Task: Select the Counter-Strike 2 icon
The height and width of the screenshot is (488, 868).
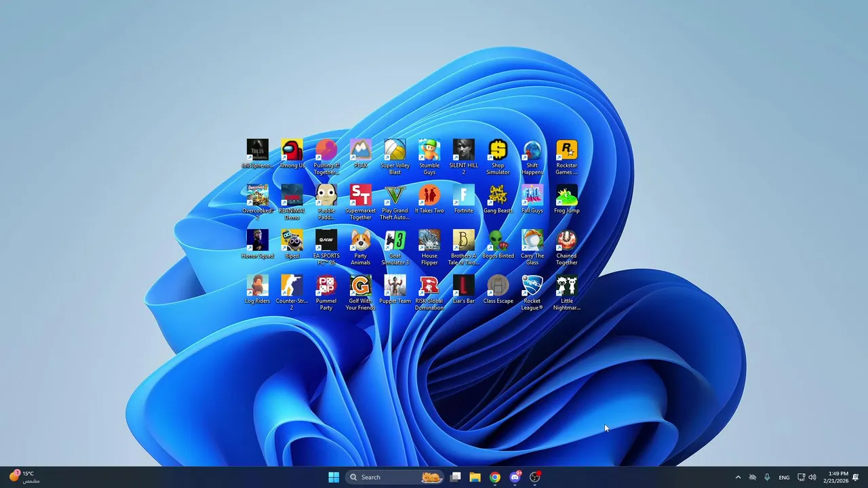Action: (x=292, y=293)
